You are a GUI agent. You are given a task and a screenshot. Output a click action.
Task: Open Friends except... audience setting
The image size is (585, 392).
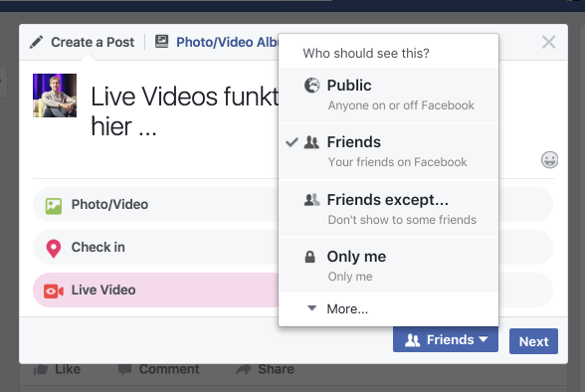(x=388, y=209)
